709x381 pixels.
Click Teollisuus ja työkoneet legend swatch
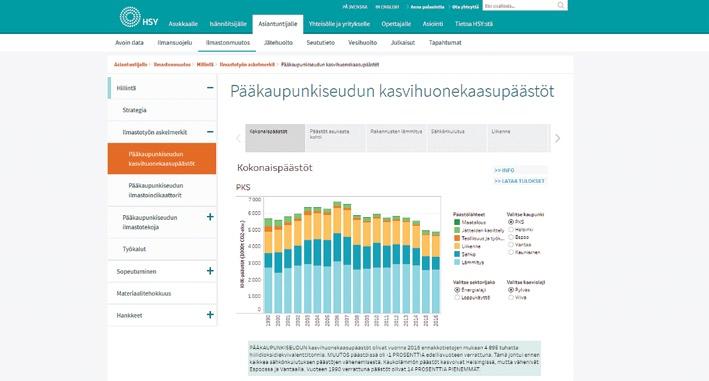point(457,238)
